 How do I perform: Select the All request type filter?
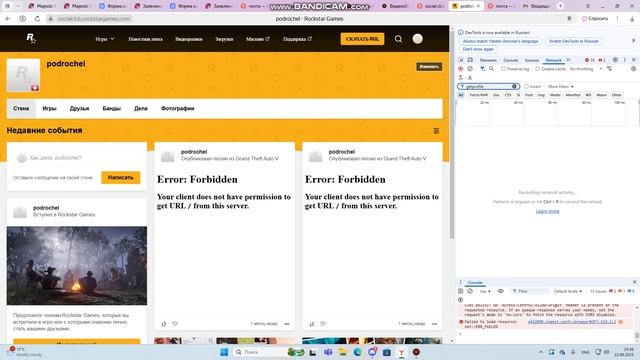[x=461, y=95]
